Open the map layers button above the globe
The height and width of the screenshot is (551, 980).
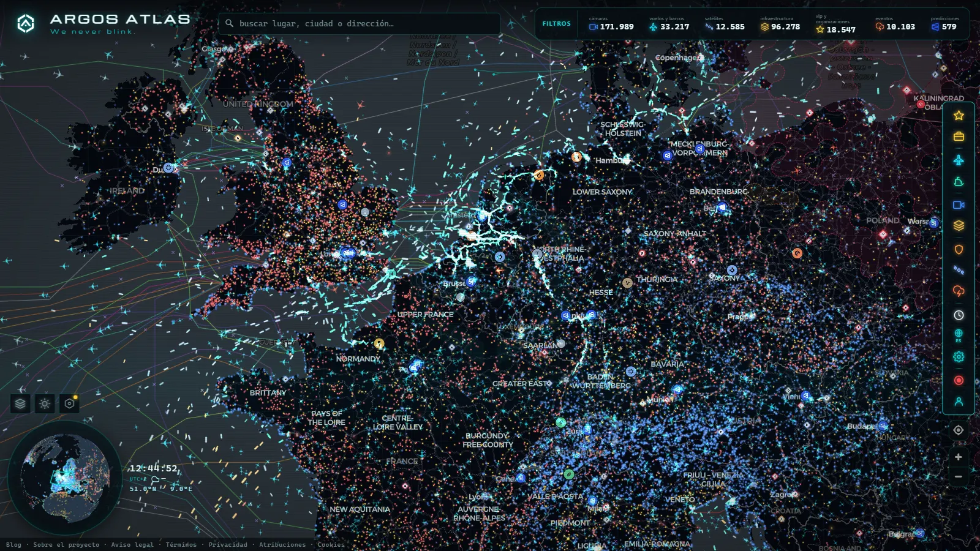pos(20,403)
